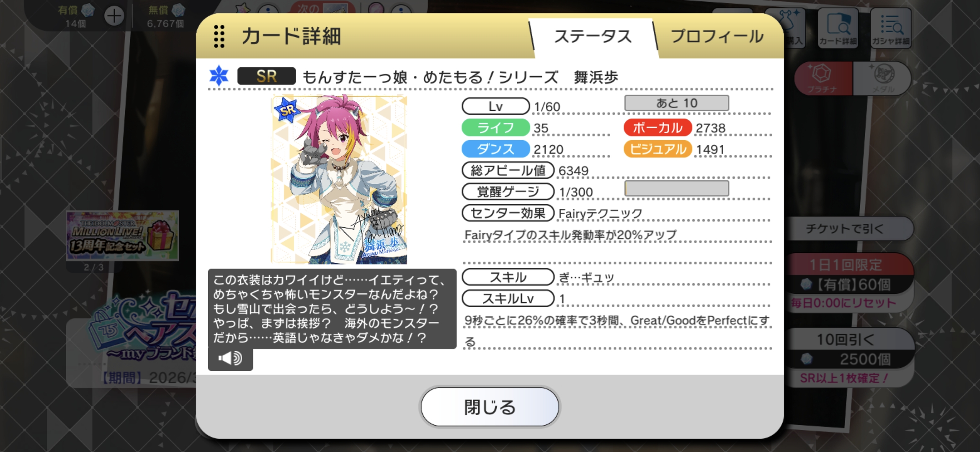
Task: Switch to the プロフィール tab
Action: coord(717,37)
